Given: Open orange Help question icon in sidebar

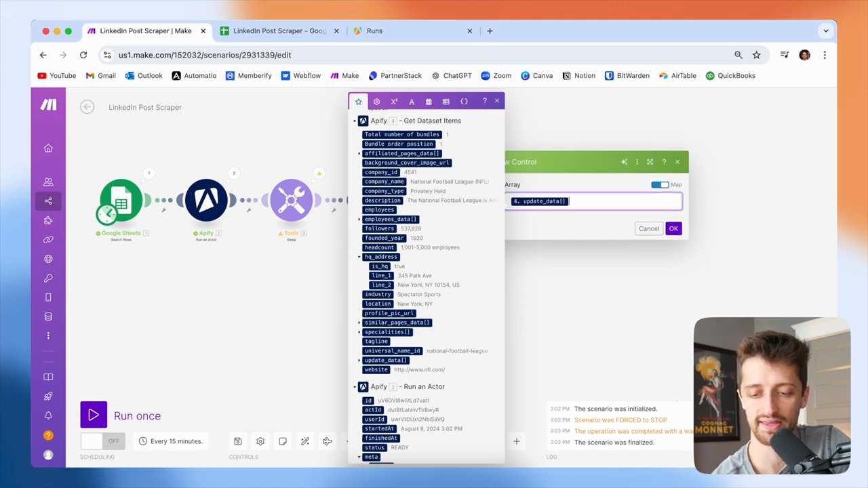Looking at the screenshot, I should click(48, 435).
